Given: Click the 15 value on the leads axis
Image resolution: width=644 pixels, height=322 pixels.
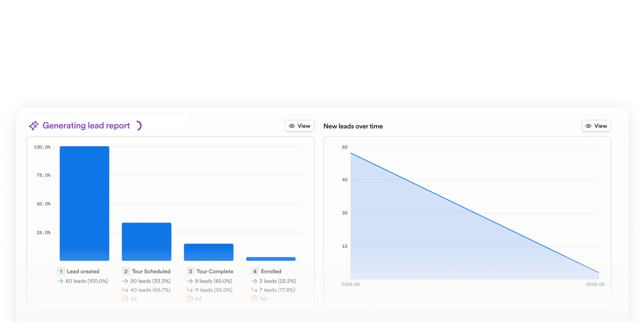Looking at the screenshot, I should (x=345, y=246).
